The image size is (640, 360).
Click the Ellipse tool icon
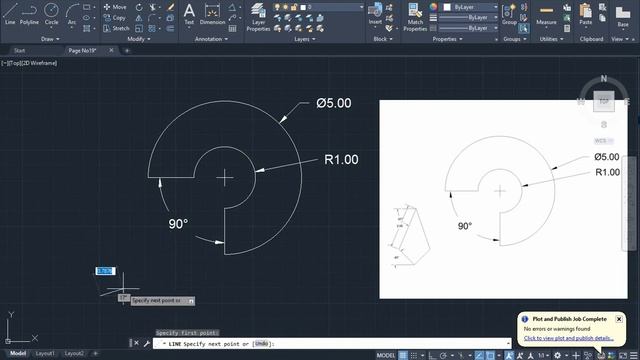87,18
